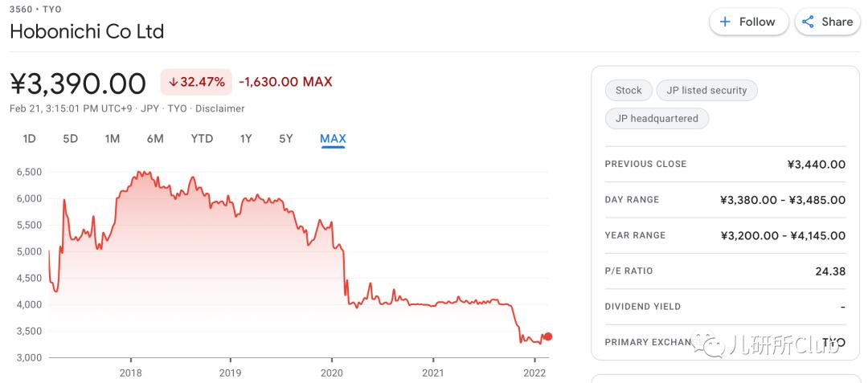This screenshot has width=868, height=383.
Task: View the 5Y chart range
Action: [286, 139]
